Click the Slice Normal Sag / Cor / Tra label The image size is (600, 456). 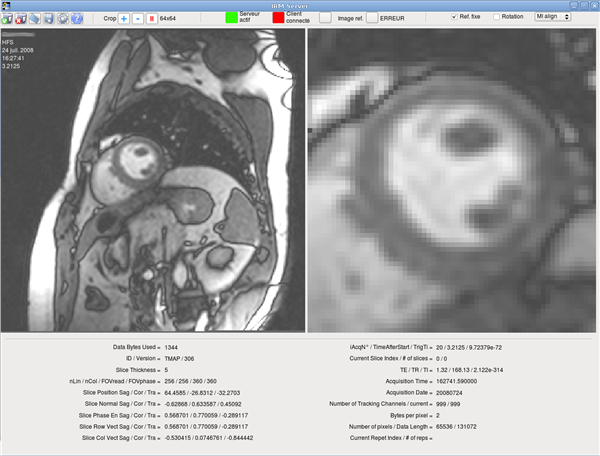(122, 404)
